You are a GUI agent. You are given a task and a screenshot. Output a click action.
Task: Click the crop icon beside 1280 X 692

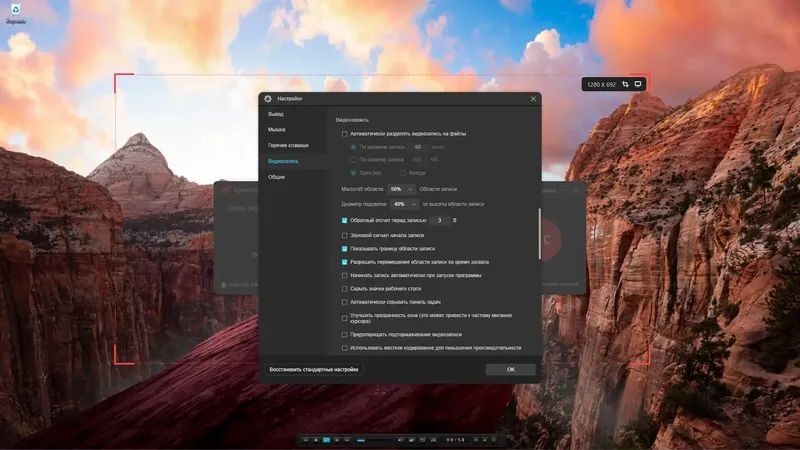tap(625, 84)
